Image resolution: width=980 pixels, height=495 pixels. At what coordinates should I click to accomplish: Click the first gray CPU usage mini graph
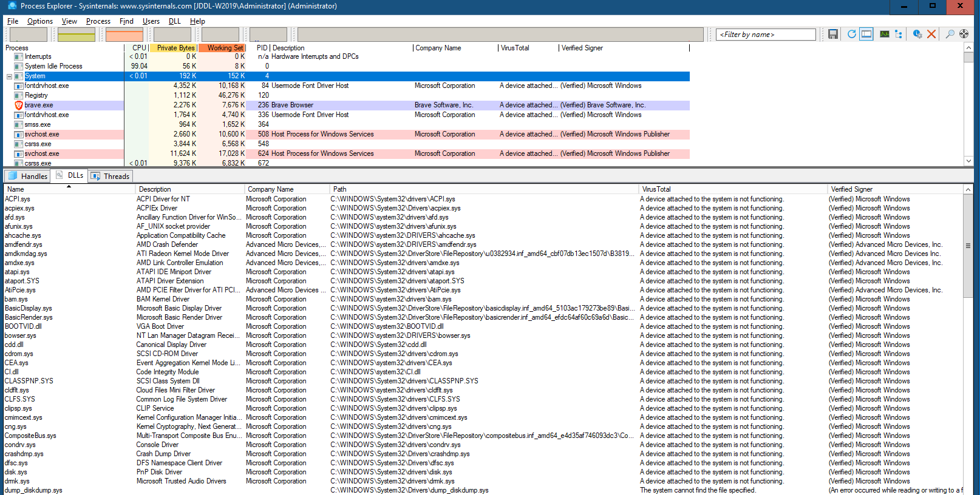[29, 35]
